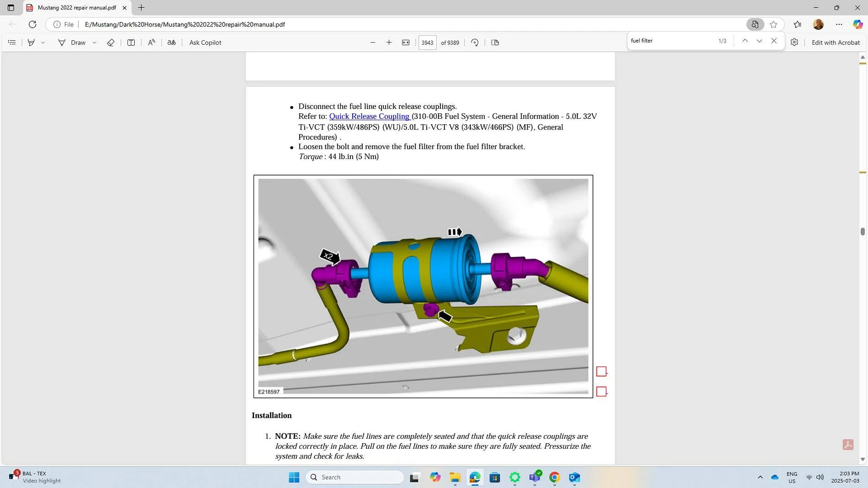The image size is (868, 488).
Task: Click the vertical scrollbar thumb
Action: (863, 232)
